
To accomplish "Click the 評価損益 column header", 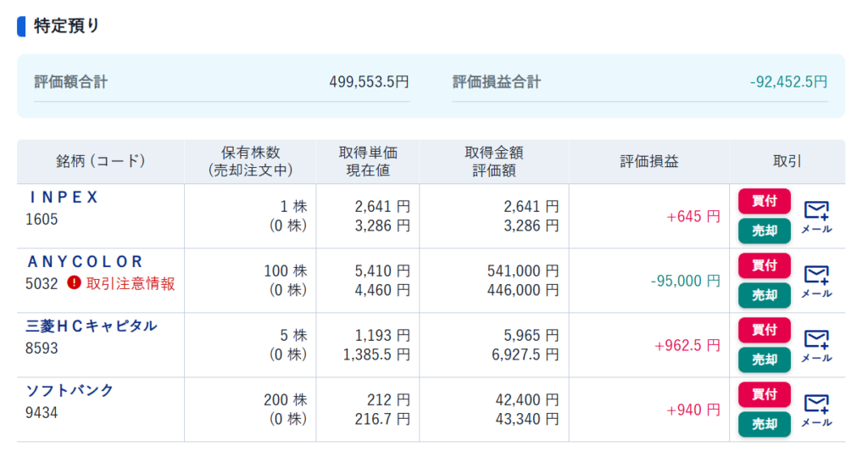I will pyautogui.click(x=648, y=162).
